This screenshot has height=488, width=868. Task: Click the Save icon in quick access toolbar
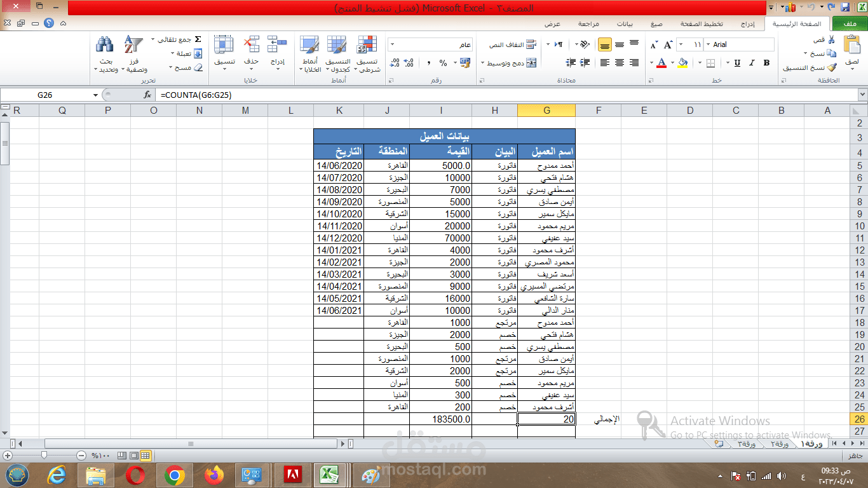845,8
